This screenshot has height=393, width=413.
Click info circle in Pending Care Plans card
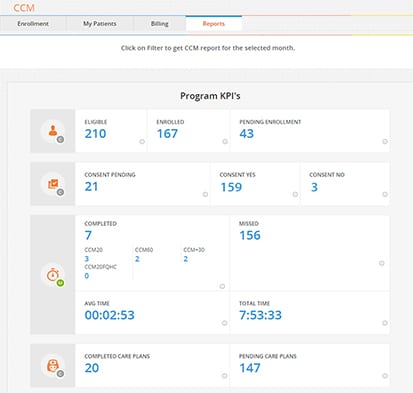385,376
